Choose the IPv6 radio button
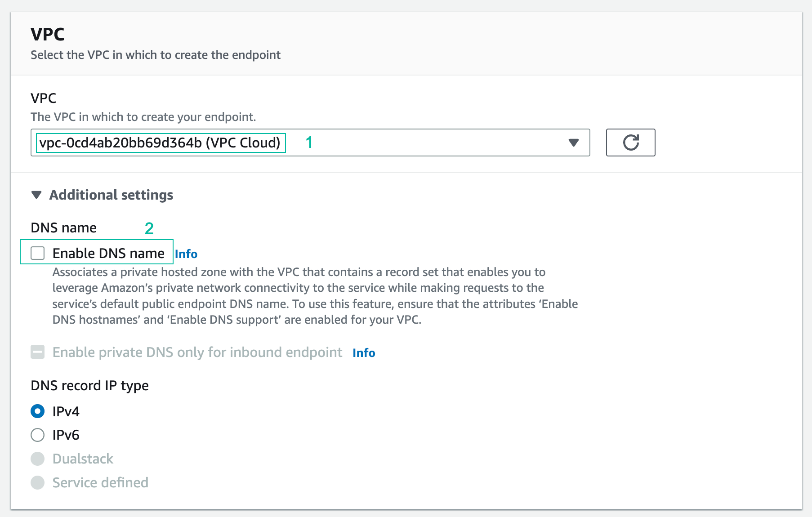812x517 pixels. pos(38,435)
